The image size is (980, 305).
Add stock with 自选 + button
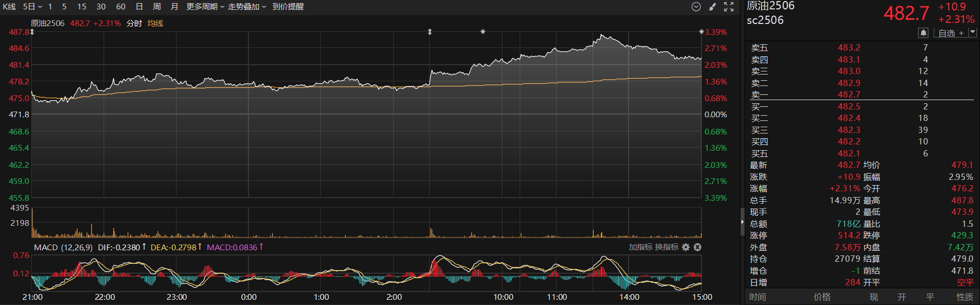(x=951, y=33)
